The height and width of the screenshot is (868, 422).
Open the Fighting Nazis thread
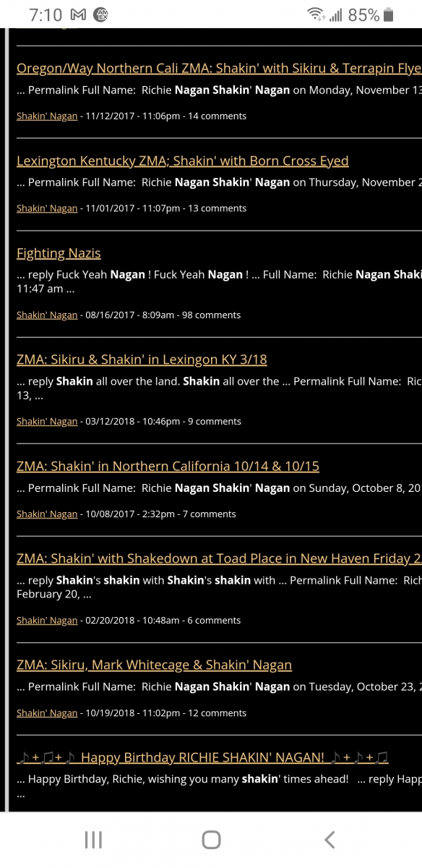pos(59,253)
